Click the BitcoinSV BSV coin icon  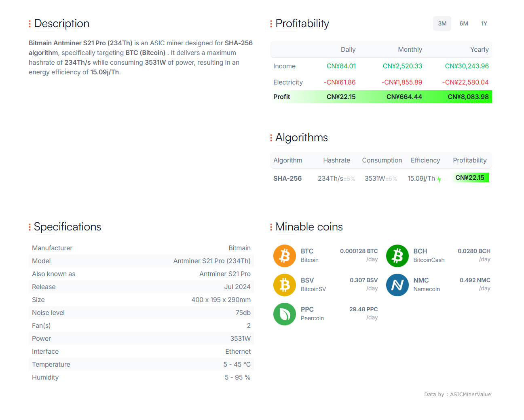coord(285,285)
